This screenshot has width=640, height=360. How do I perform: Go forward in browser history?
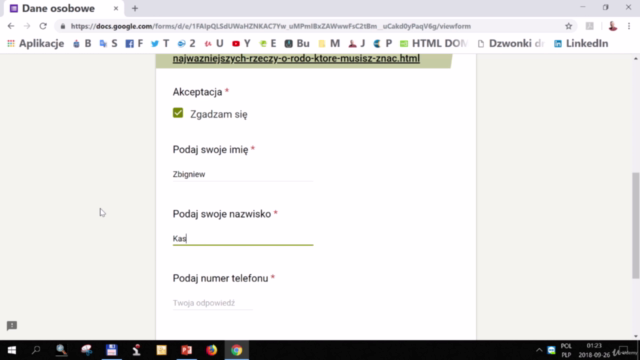[x=27, y=26]
